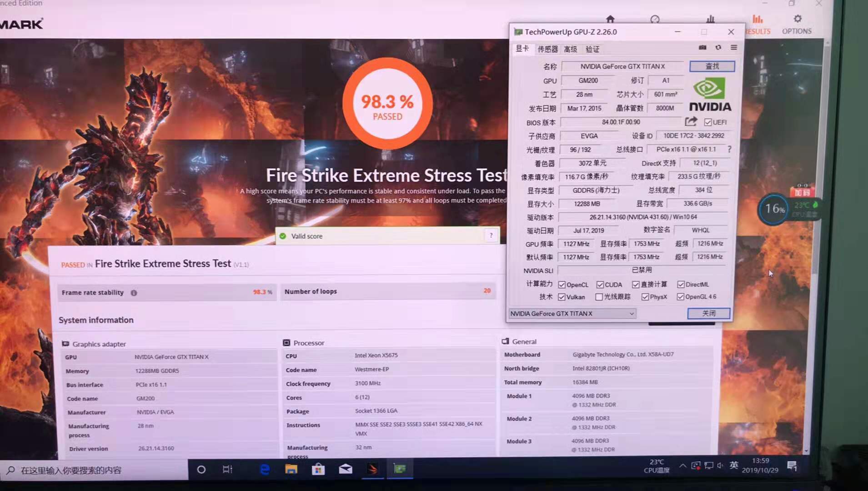Click the network tray icon

click(708, 466)
